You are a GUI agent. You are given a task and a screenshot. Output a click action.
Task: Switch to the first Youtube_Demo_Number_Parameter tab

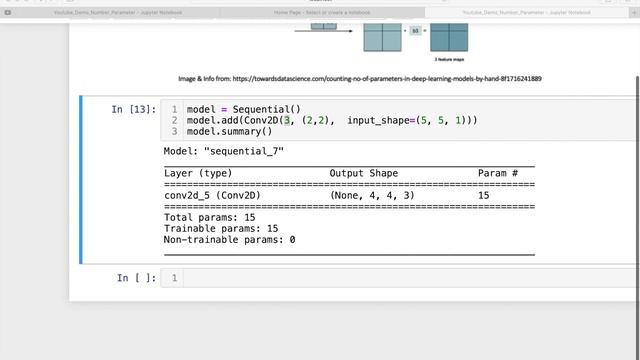click(118, 13)
